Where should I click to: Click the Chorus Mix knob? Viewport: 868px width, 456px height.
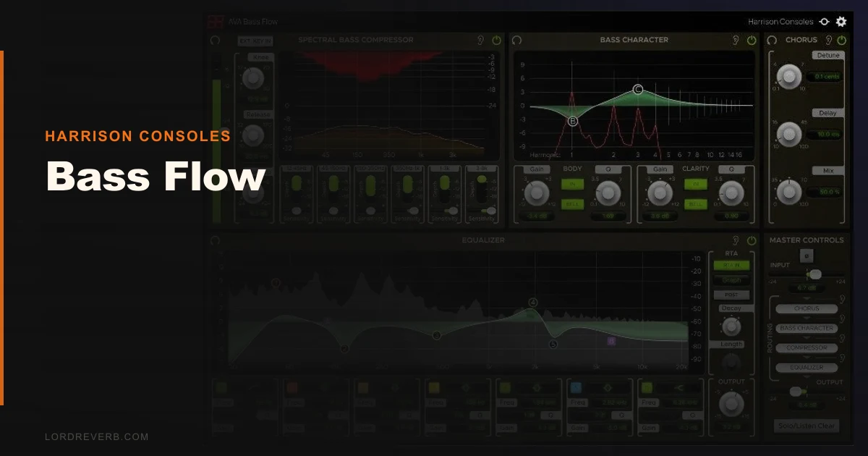[x=790, y=191]
